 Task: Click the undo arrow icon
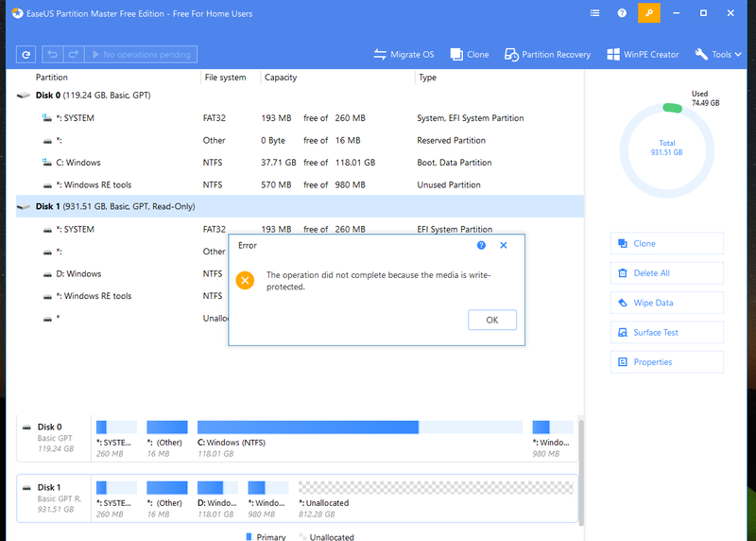52,55
